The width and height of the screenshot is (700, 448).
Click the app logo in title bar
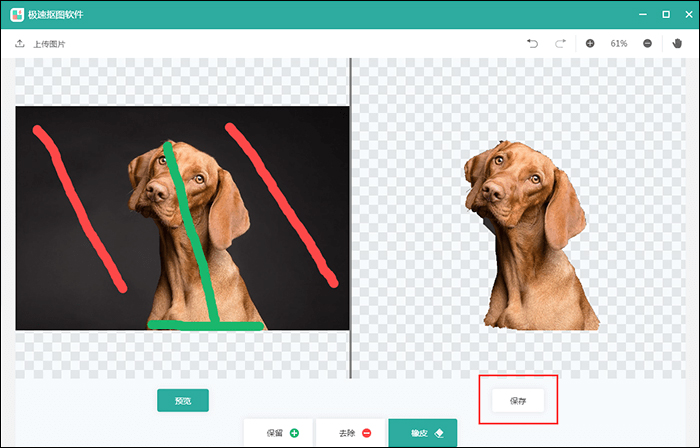[x=18, y=14]
